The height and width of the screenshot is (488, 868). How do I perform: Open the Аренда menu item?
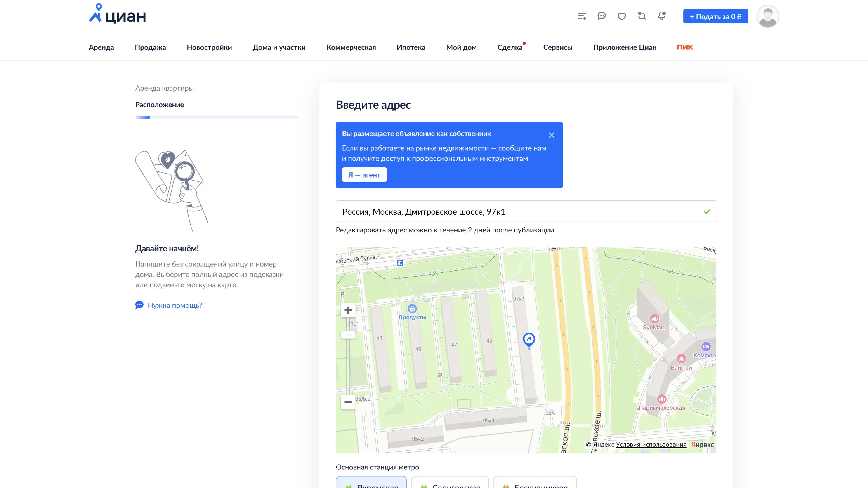click(101, 47)
